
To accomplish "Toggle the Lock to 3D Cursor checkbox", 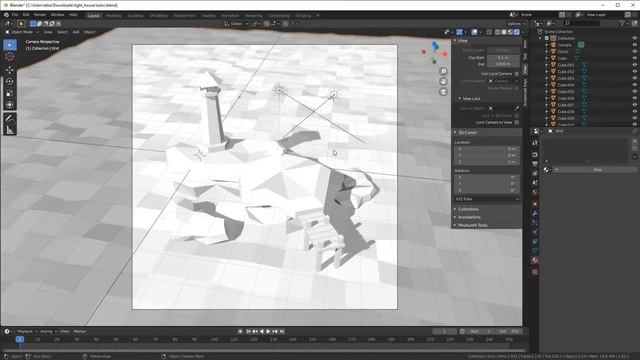I will (517, 116).
